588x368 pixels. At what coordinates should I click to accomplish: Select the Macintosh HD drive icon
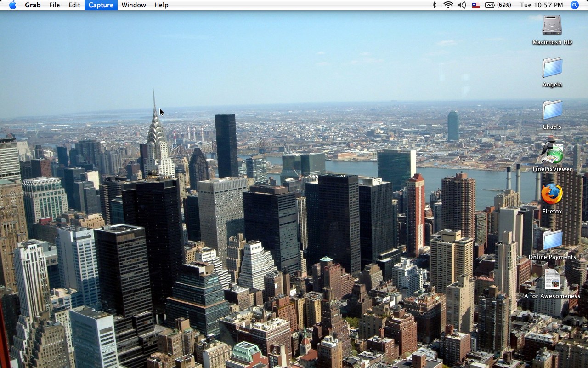pos(552,25)
